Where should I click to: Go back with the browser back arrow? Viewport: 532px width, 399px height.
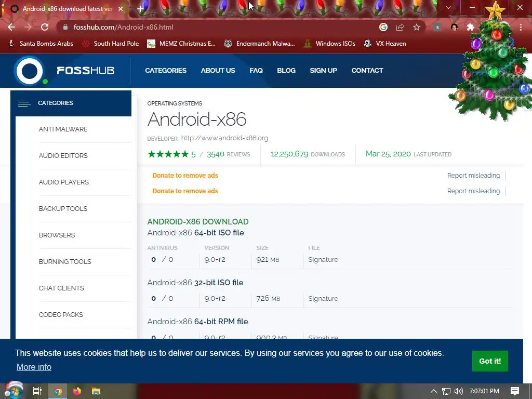click(11, 27)
